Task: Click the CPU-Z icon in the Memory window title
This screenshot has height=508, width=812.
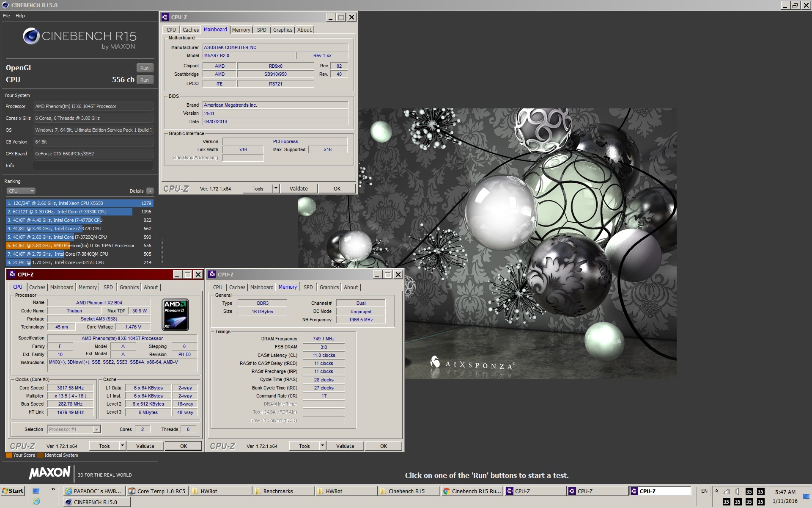Action: 212,274
